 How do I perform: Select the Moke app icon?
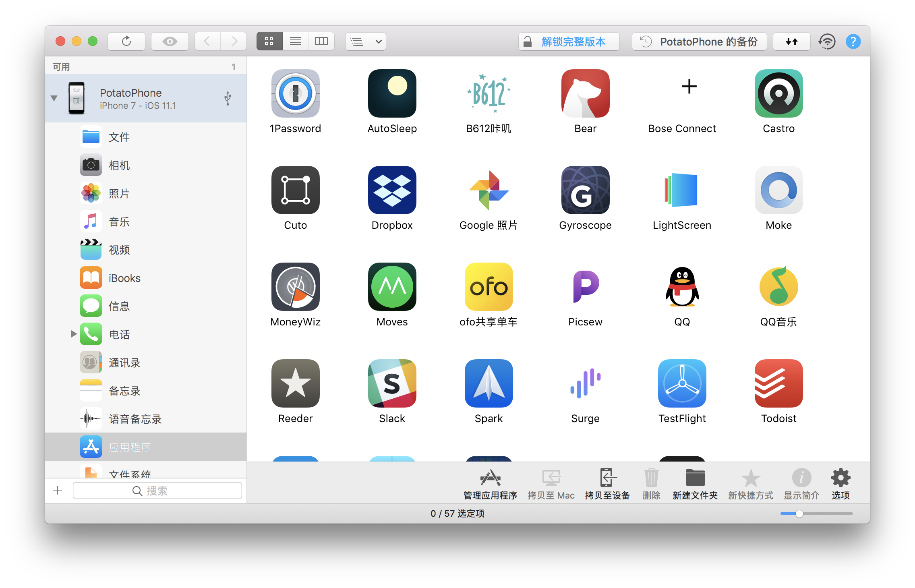coord(778,190)
